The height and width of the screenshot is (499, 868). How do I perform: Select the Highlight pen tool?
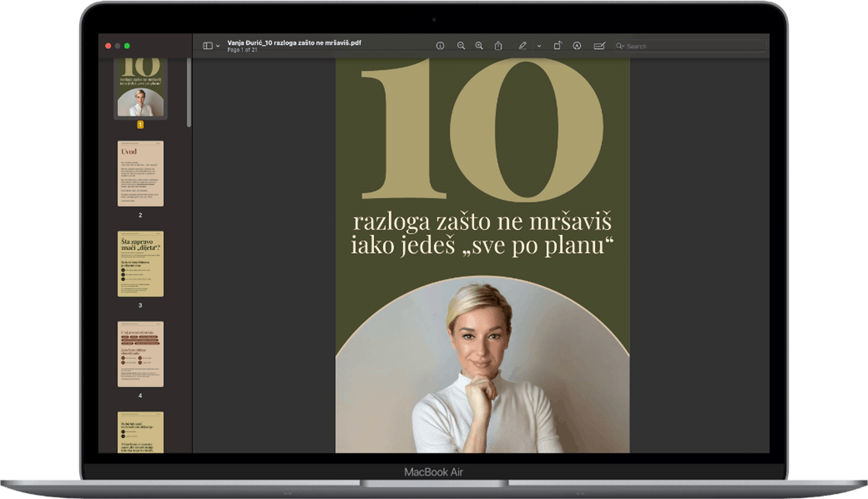click(523, 46)
